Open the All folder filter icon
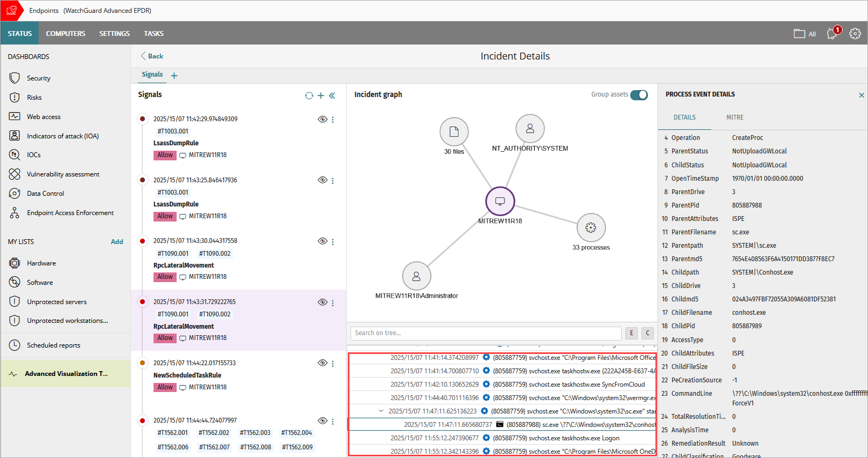Viewport: 868px width, 458px height. [799, 33]
